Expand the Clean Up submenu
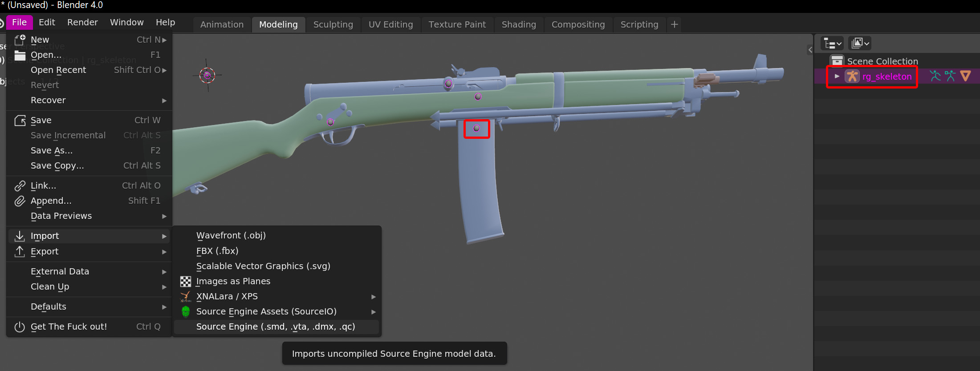Image resolution: width=980 pixels, height=371 pixels. tap(89, 287)
